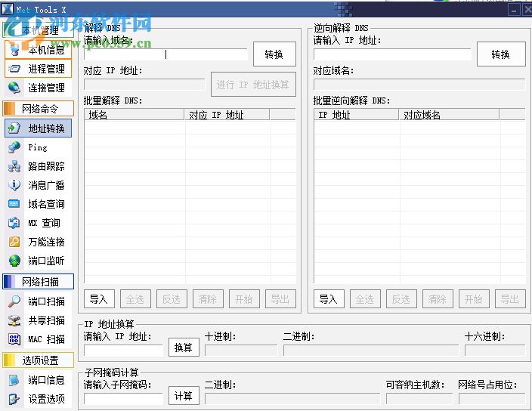This screenshot has height=411, width=532.
Task: Focus the 请输入域名 input field
Action: coord(166,54)
